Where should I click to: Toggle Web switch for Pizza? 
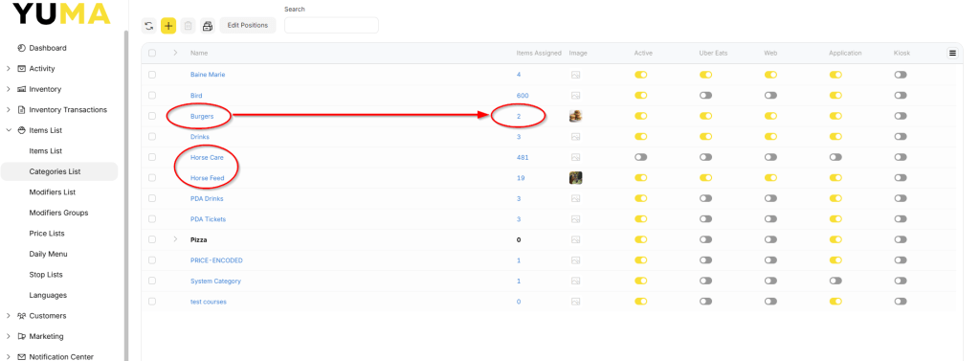pos(770,239)
